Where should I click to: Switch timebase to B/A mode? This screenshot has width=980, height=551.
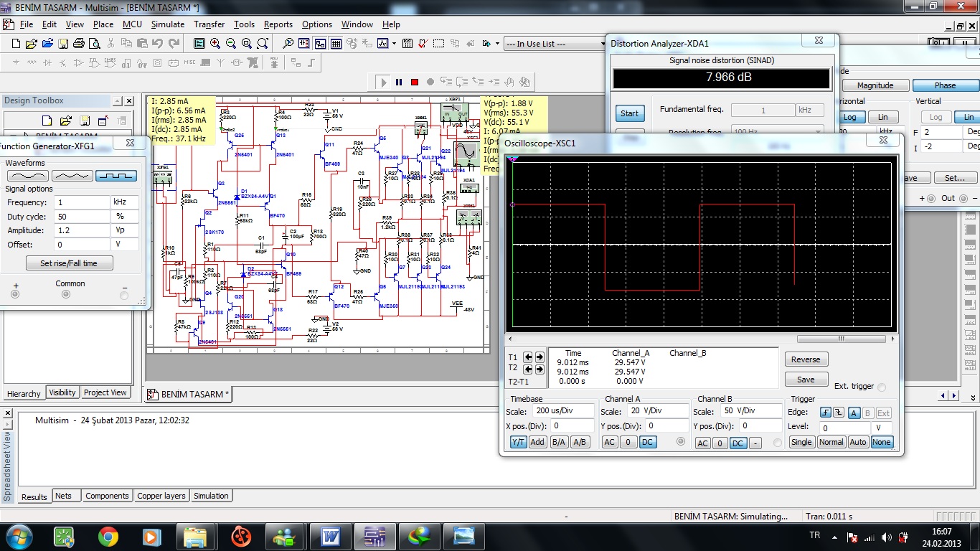pyautogui.click(x=558, y=442)
